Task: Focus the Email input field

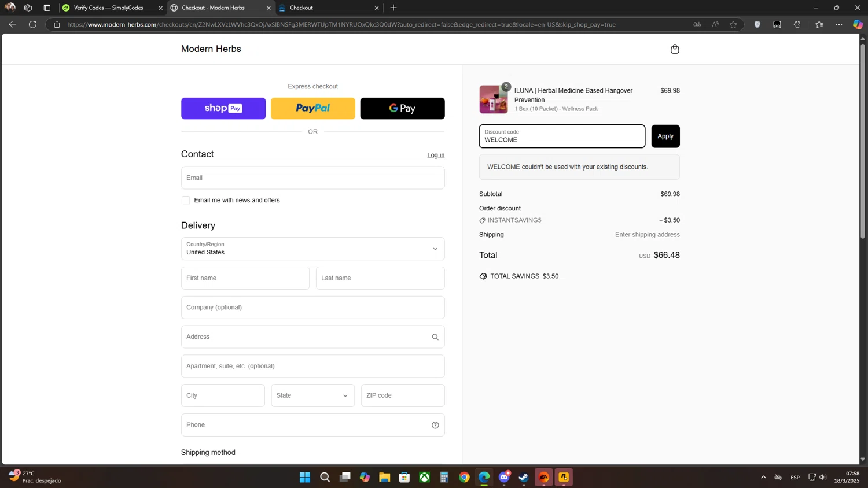Action: point(312,178)
